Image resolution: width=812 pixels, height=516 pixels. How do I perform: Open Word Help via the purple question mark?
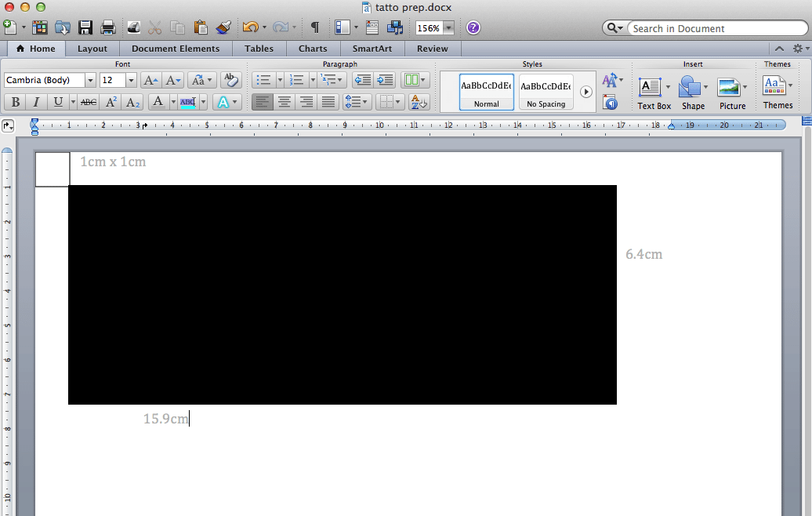(x=473, y=27)
